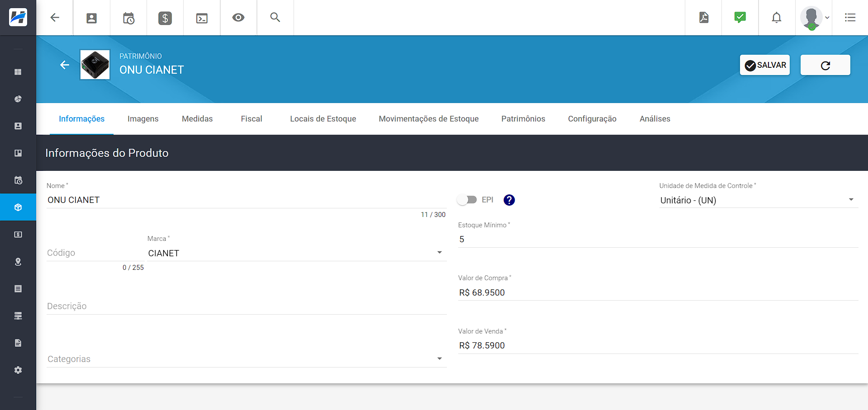Open the Configuração tab
868x410 pixels.
pos(592,119)
